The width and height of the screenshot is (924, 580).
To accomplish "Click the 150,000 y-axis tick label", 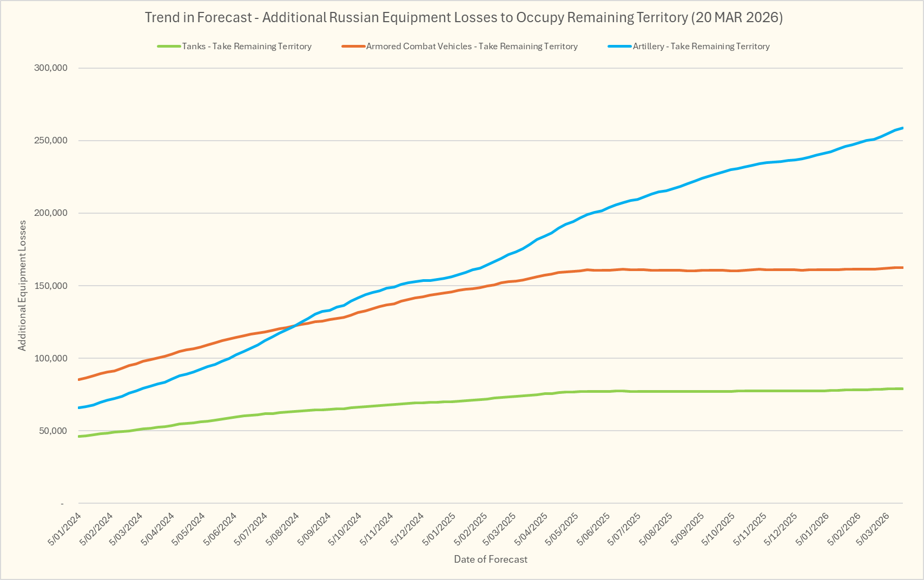I will 50,286.
